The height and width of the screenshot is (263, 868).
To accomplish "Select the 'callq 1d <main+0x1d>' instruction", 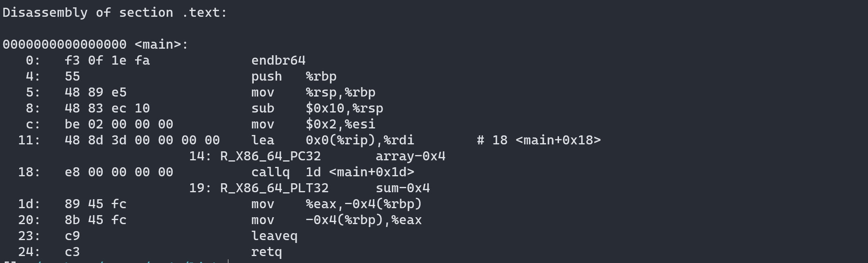I will [x=333, y=172].
